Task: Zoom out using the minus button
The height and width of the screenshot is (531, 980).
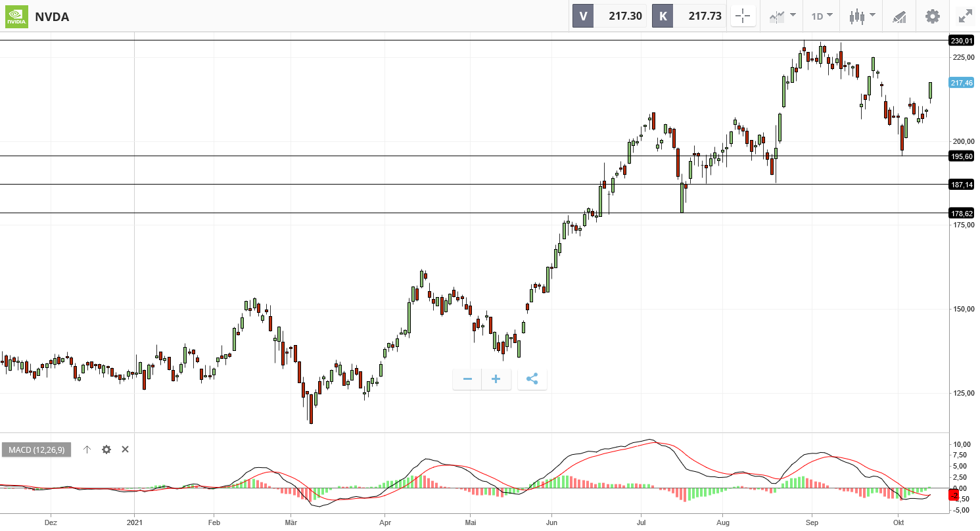Action: pyautogui.click(x=467, y=379)
